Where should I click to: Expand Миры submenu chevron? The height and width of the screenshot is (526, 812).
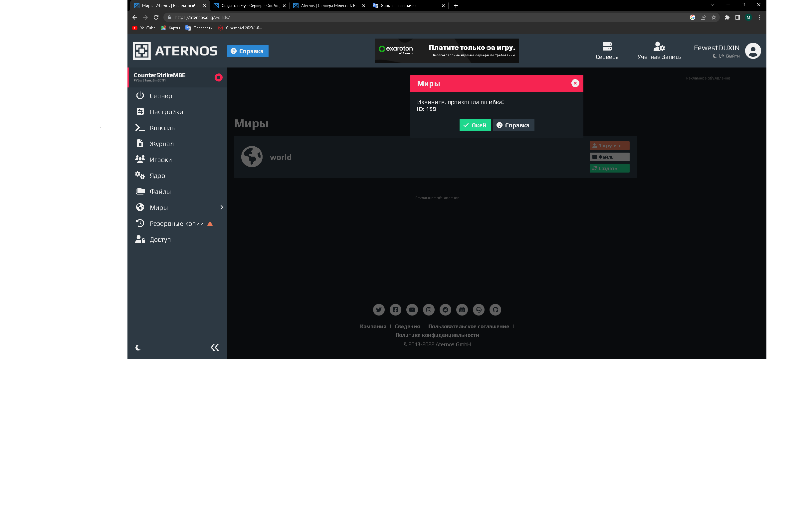coord(222,207)
